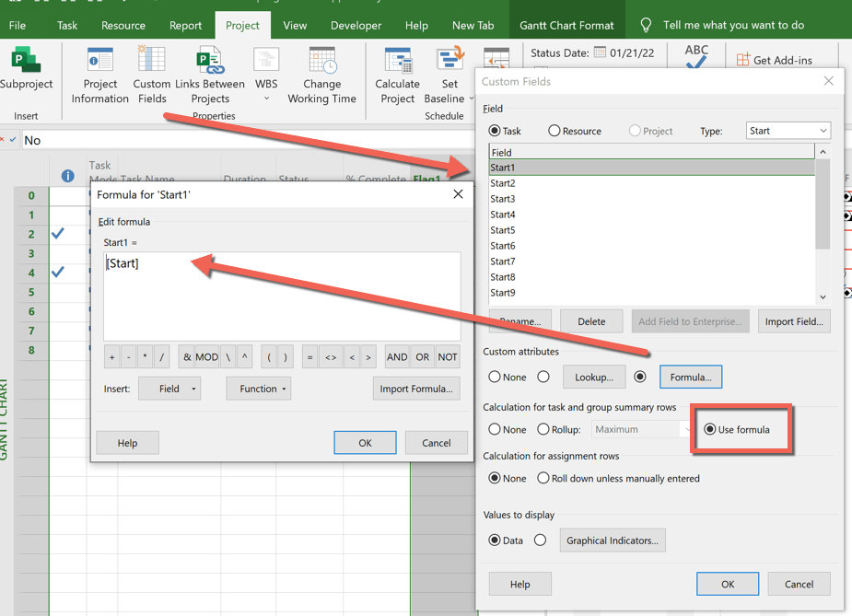Open Change Working Time

coord(322,75)
